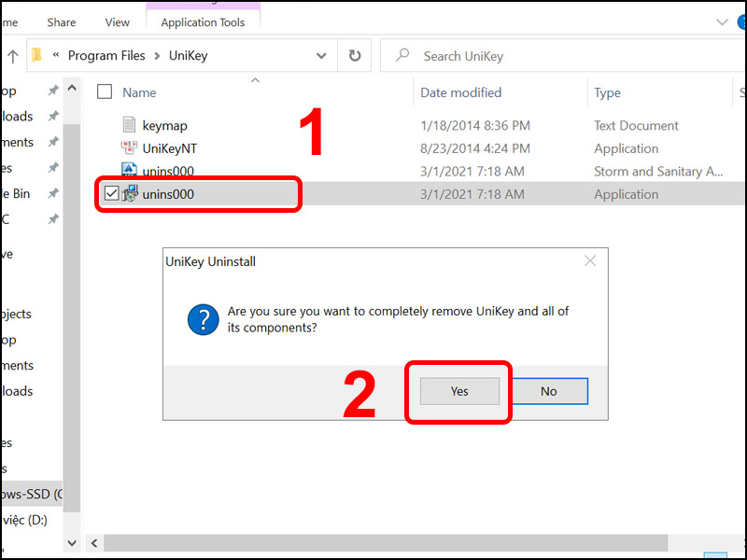Confirm the UniKey uninstall with Yes

click(x=459, y=391)
